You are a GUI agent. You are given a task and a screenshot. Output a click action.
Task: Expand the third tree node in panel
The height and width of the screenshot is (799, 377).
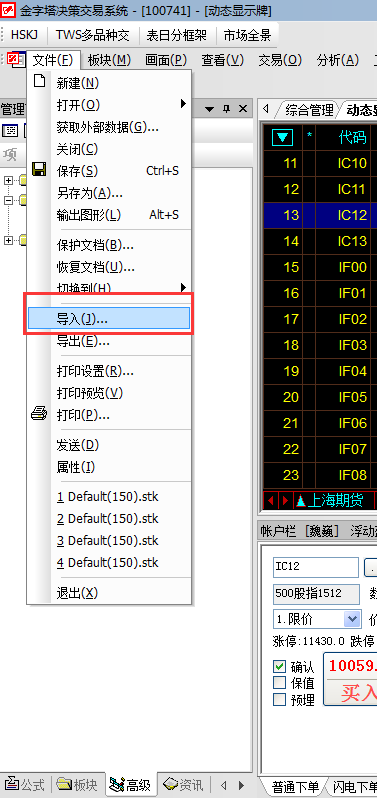click(8, 240)
